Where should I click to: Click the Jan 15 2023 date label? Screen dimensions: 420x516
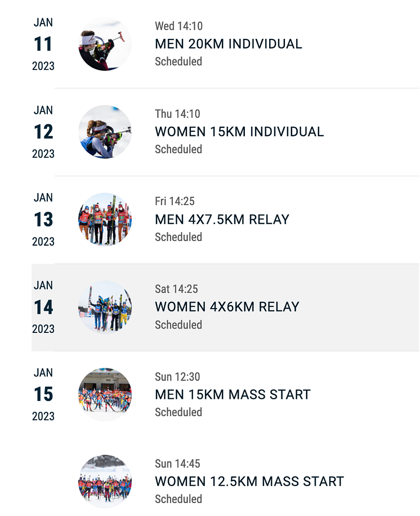[x=43, y=394]
